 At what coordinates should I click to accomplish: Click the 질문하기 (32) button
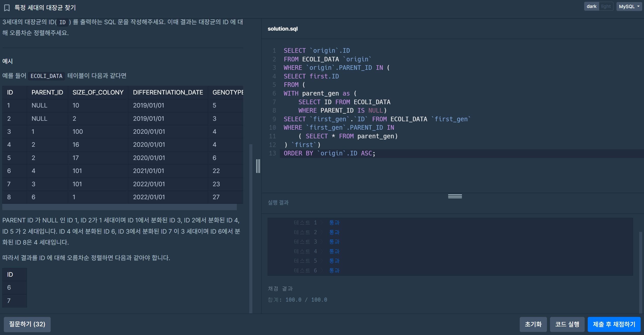click(27, 324)
